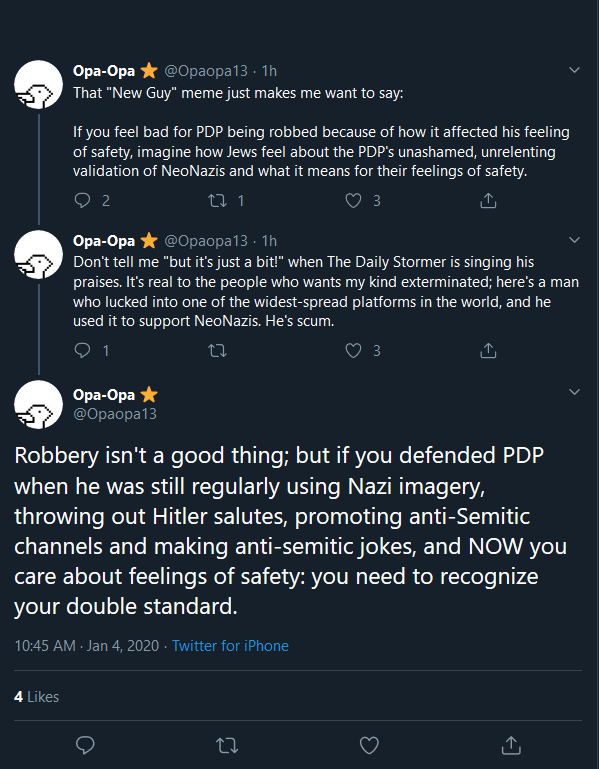The height and width of the screenshot is (769, 599).
Task: Like the second tweet about The Daily Stormer
Action: pyautogui.click(x=353, y=350)
